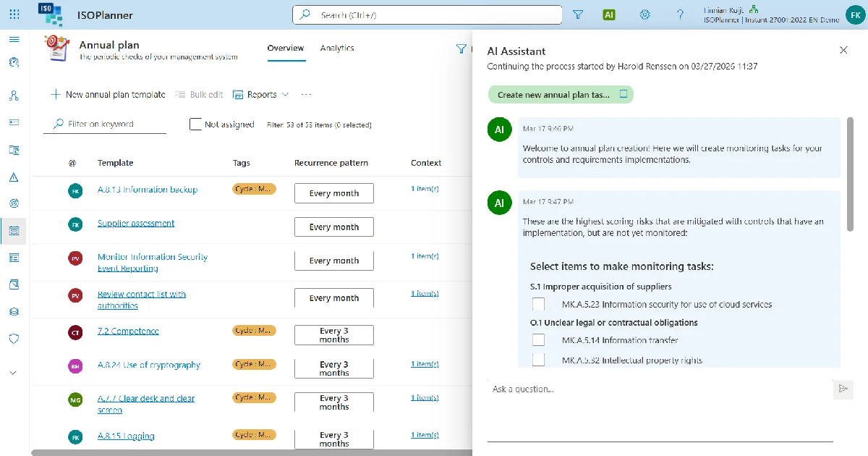Switch to the Analytics tab
This screenshot has height=456, width=868.
[x=337, y=48]
